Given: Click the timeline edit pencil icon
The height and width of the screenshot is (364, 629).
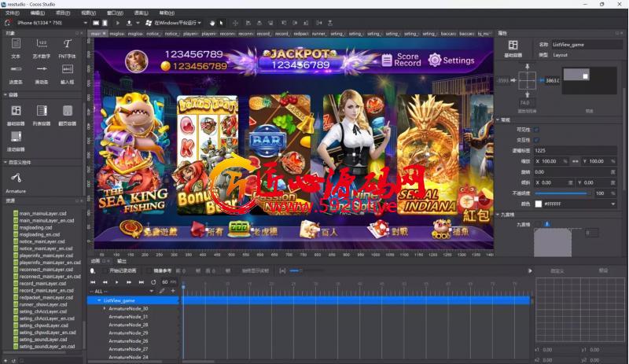Looking at the screenshot, I should (x=162, y=291).
